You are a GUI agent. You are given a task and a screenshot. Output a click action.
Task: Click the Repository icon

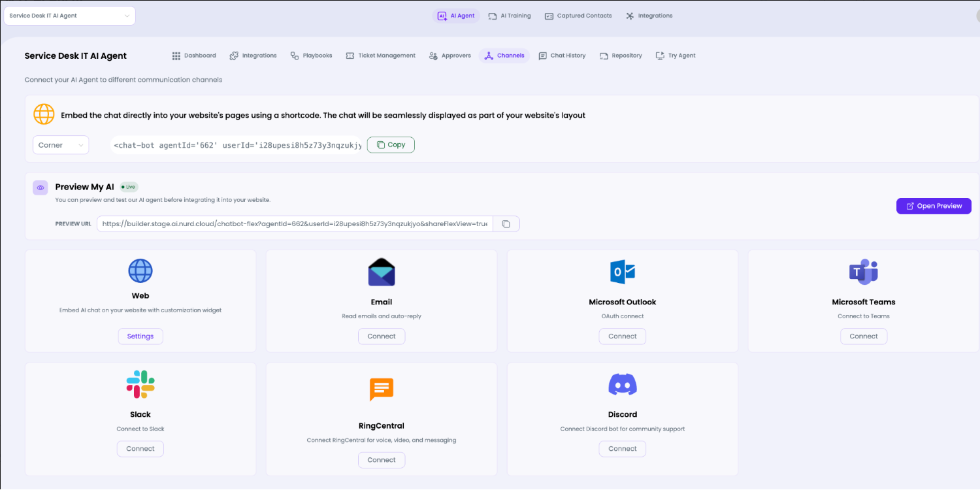pos(604,56)
